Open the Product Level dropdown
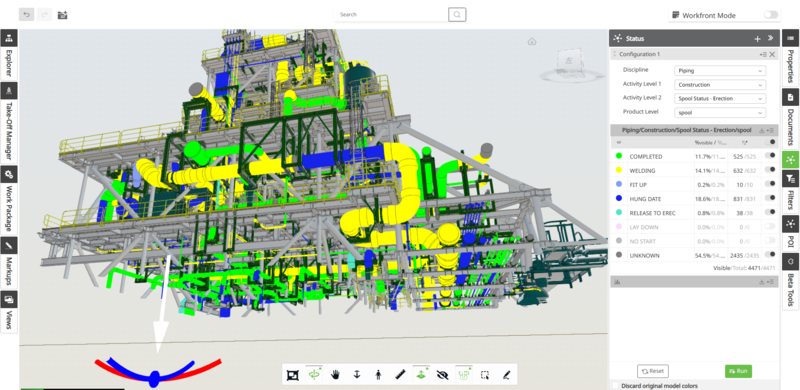The image size is (800, 390). [720, 112]
